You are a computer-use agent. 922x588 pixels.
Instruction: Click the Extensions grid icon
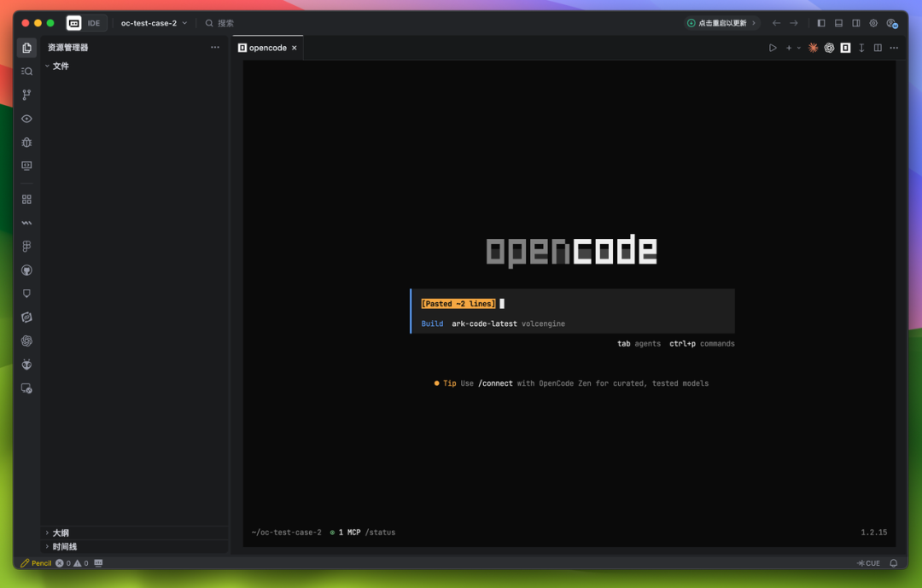[x=26, y=200]
